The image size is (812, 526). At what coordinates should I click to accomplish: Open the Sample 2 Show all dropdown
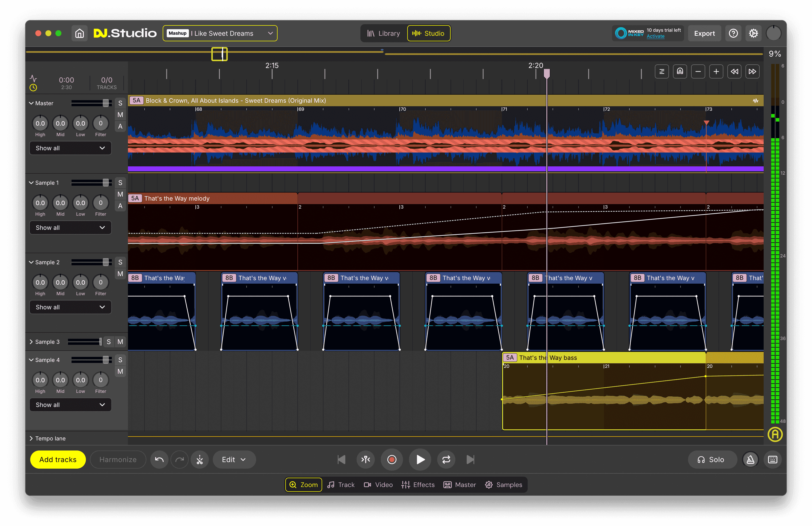pyautogui.click(x=70, y=307)
